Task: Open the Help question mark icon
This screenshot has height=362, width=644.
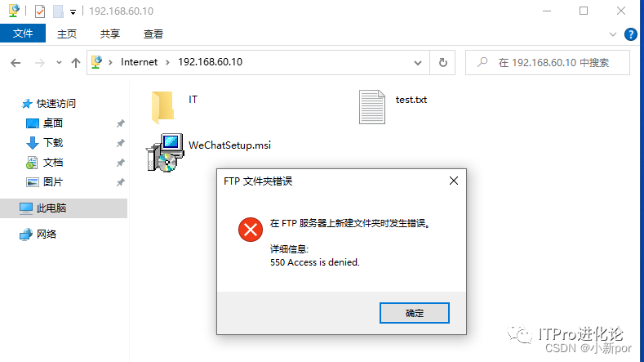Action: coord(630,34)
